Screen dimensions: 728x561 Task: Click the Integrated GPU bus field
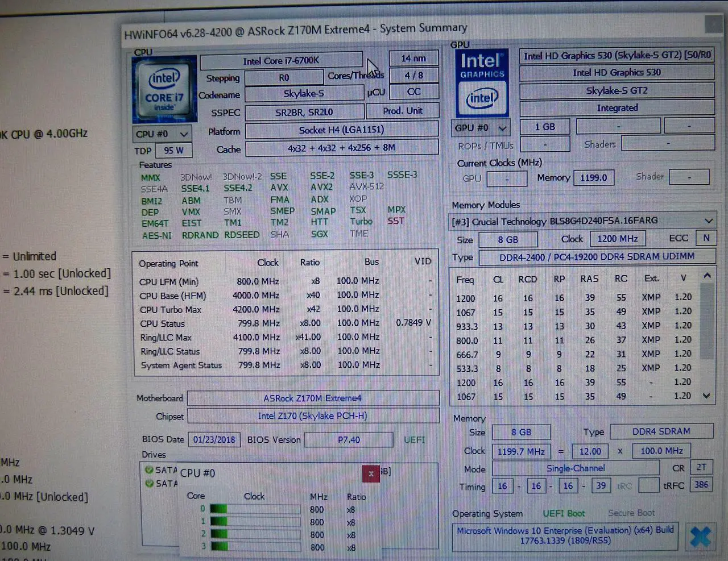click(x=617, y=107)
